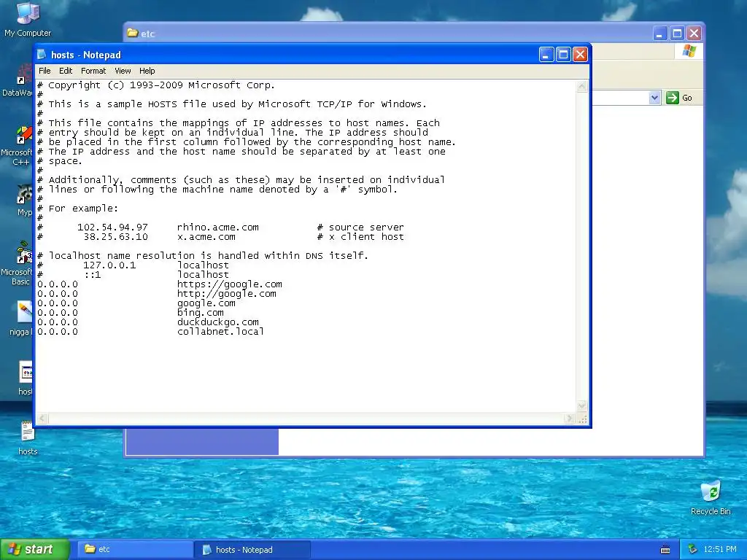The height and width of the screenshot is (560, 747).
Task: Select the Microsoft Basic desktop shortcut
Action: [19, 263]
